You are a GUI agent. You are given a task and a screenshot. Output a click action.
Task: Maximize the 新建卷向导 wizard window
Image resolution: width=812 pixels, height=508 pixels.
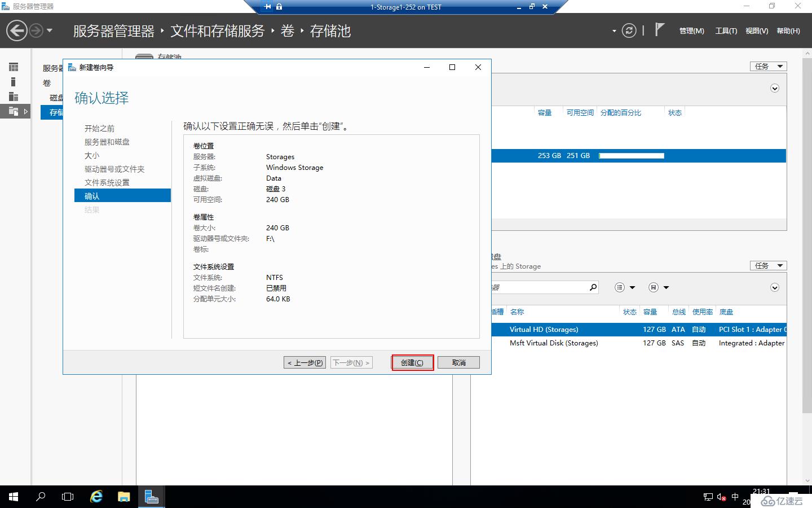coord(452,67)
